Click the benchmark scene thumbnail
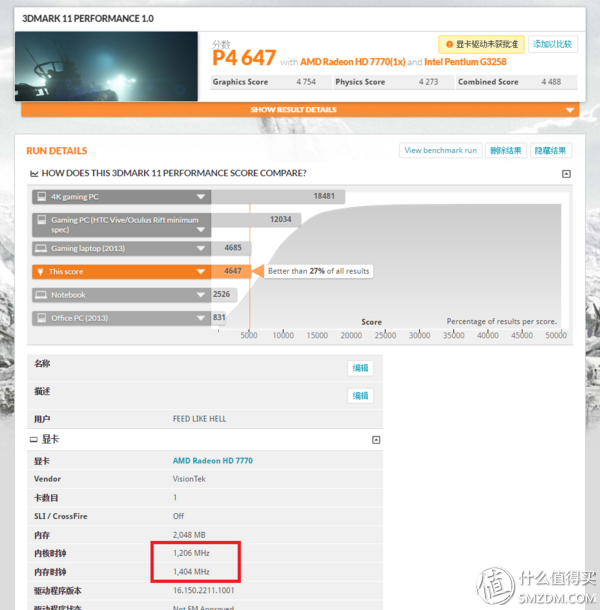The width and height of the screenshot is (600, 610). coord(106,67)
